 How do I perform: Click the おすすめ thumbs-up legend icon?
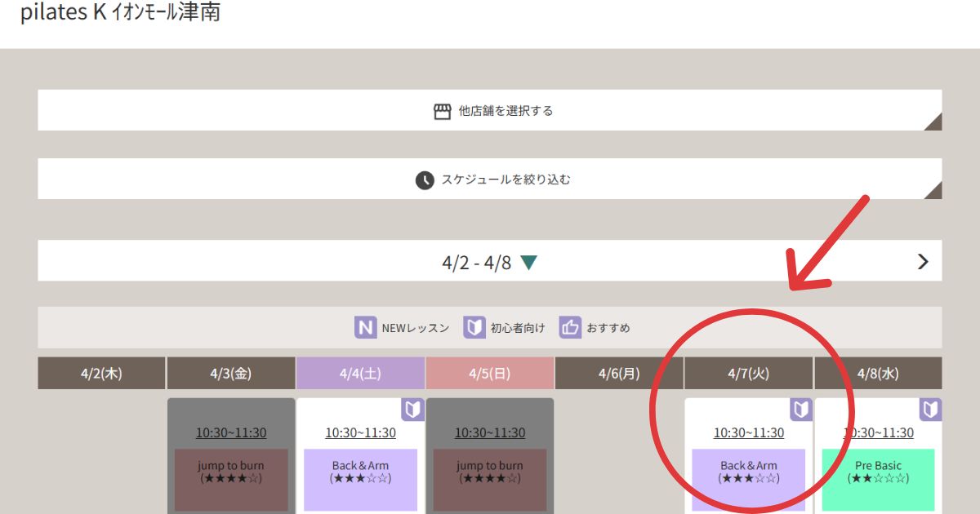[570, 328]
